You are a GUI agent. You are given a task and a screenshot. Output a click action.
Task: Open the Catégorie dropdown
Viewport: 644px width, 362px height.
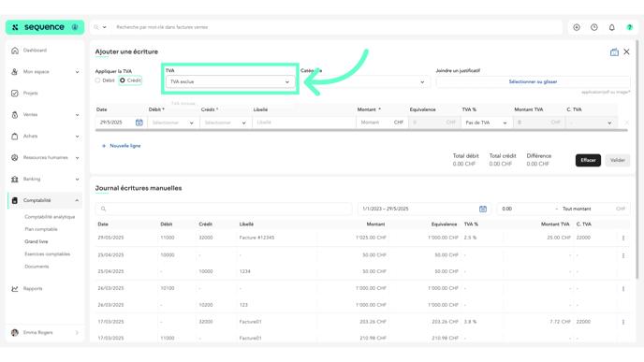[x=366, y=81]
